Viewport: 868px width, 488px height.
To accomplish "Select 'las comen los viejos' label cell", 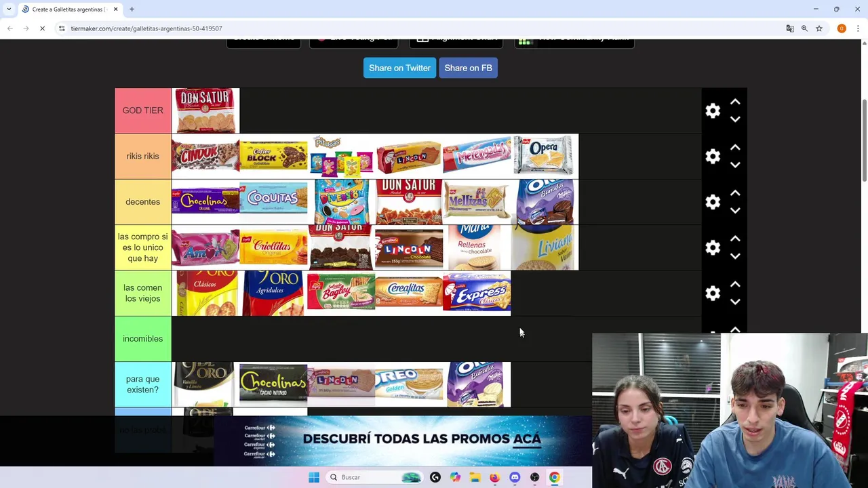I will (143, 293).
